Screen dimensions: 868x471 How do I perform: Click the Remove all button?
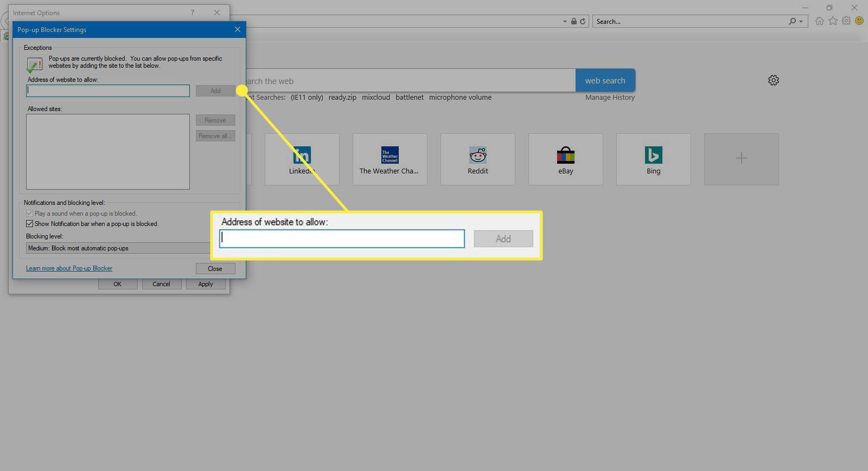pyautogui.click(x=215, y=136)
